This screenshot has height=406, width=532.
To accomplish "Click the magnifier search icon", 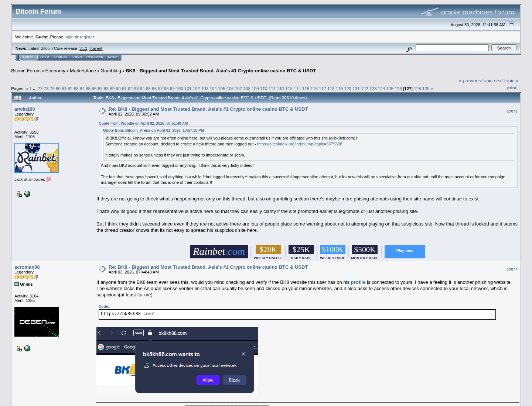I will pos(409,49).
